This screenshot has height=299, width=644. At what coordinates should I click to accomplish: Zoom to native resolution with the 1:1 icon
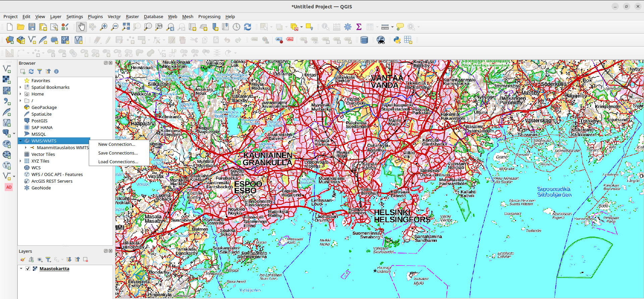159,27
